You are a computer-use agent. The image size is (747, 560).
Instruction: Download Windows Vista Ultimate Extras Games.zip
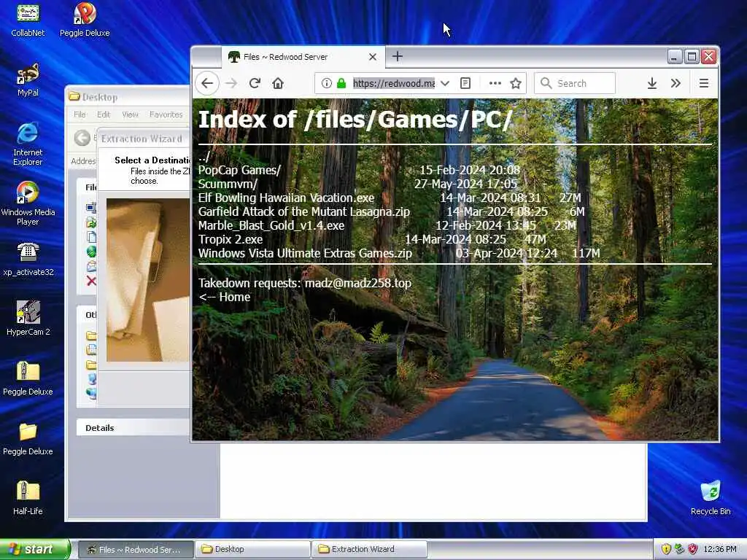[305, 253]
